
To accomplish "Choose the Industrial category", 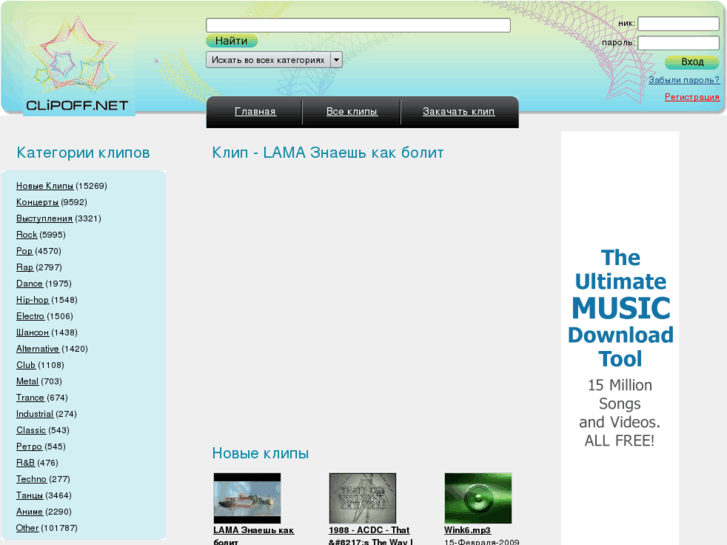I will point(35,414).
